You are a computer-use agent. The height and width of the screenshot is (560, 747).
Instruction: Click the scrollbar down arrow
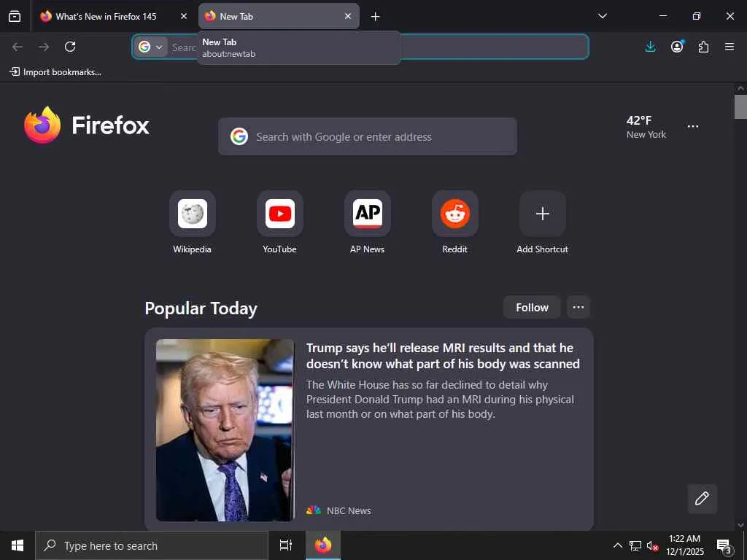(x=740, y=525)
